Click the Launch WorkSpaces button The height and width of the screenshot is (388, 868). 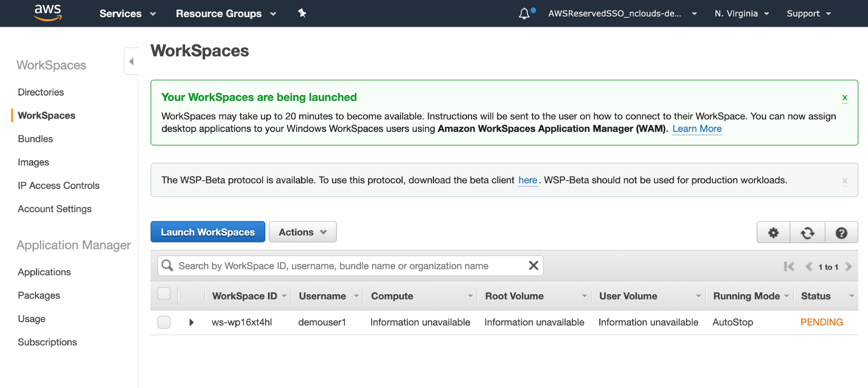[x=208, y=232]
